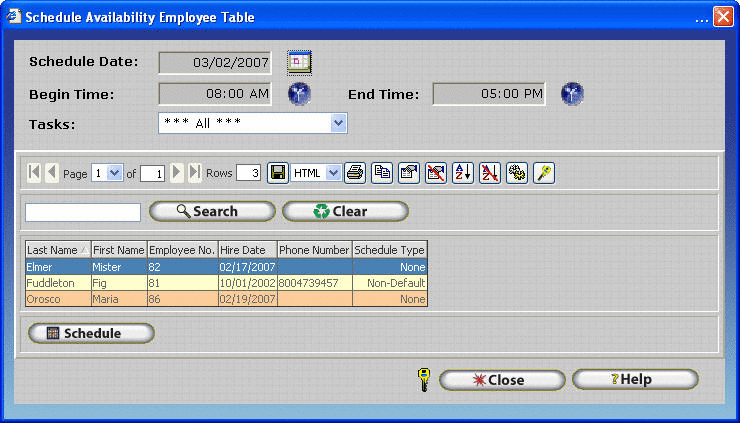Screen dimensions: 740x423
Task: Sort by the Last Name column header
Action: [x=57, y=250]
